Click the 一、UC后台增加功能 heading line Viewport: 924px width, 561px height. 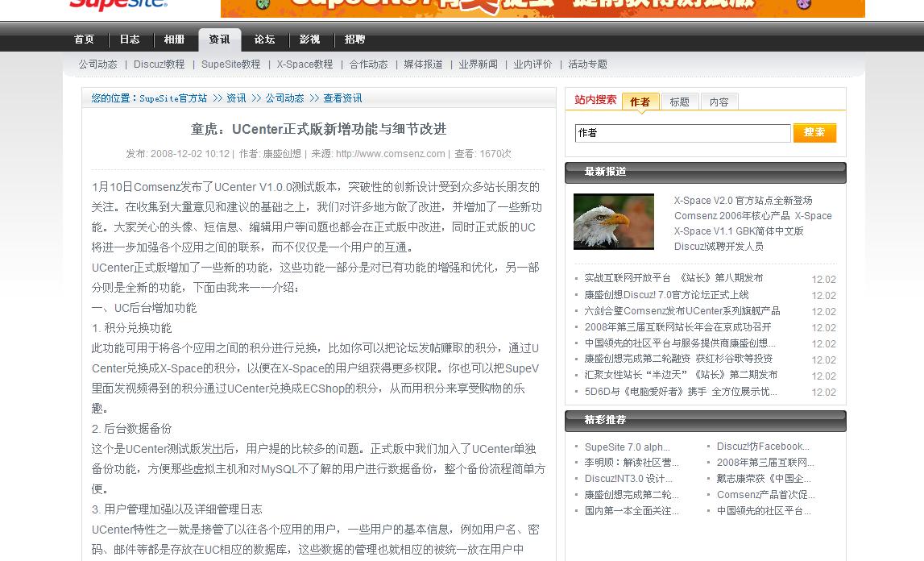pyautogui.click(x=144, y=308)
